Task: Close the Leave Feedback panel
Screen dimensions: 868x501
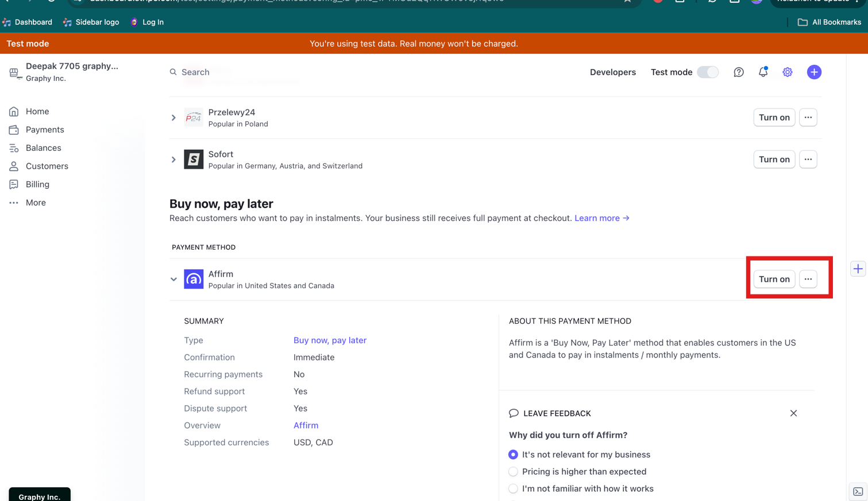Action: point(793,413)
